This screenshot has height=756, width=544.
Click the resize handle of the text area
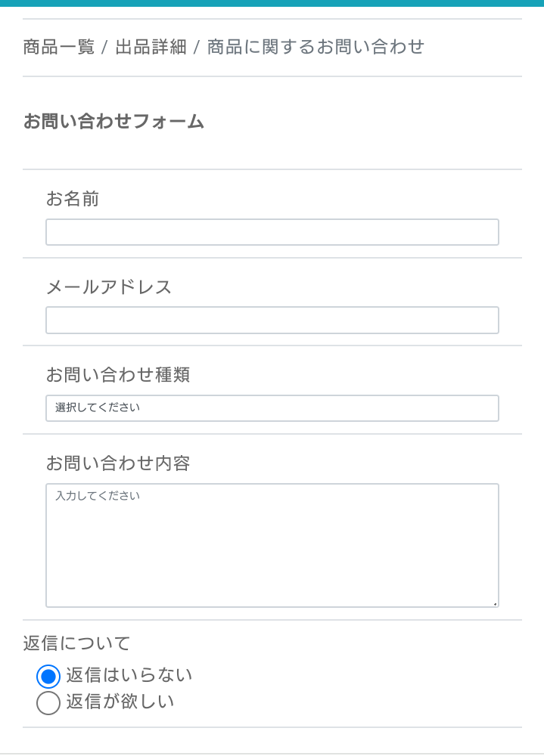pyautogui.click(x=495, y=603)
